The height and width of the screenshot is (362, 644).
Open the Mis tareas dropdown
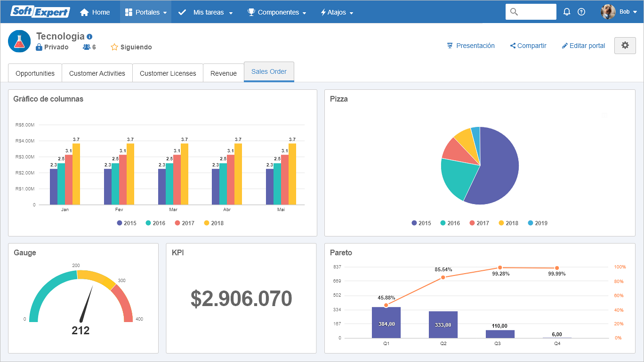click(206, 12)
